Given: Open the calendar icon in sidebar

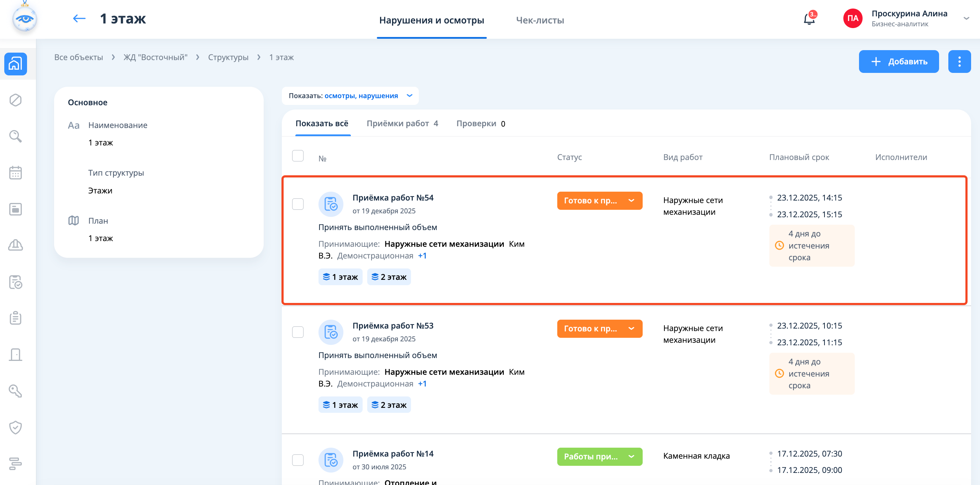Looking at the screenshot, I should 15,173.
